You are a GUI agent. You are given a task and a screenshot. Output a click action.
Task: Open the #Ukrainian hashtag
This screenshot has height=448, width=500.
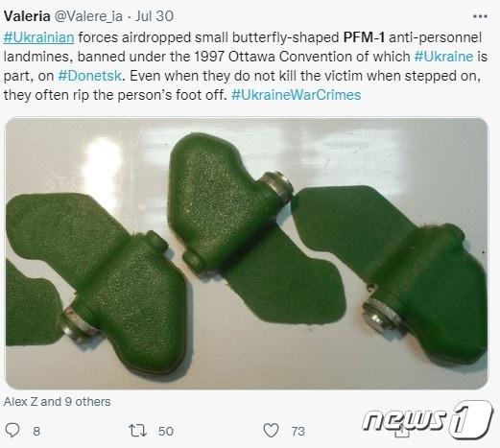coord(38,37)
